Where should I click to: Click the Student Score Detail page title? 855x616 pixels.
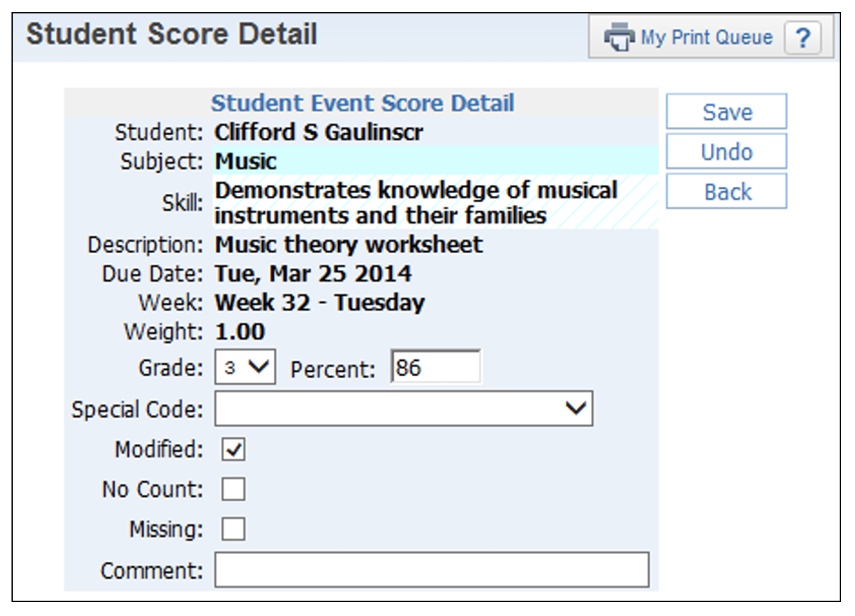coord(172,34)
